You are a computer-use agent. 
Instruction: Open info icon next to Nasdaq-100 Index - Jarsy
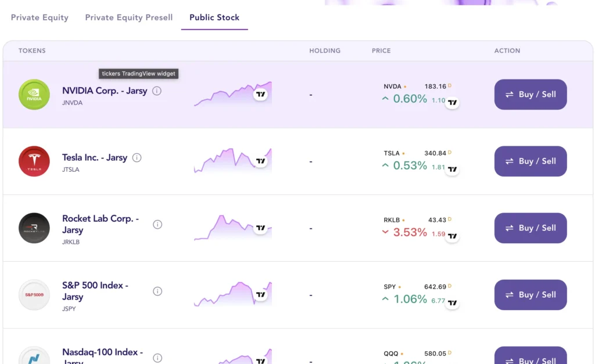(157, 358)
